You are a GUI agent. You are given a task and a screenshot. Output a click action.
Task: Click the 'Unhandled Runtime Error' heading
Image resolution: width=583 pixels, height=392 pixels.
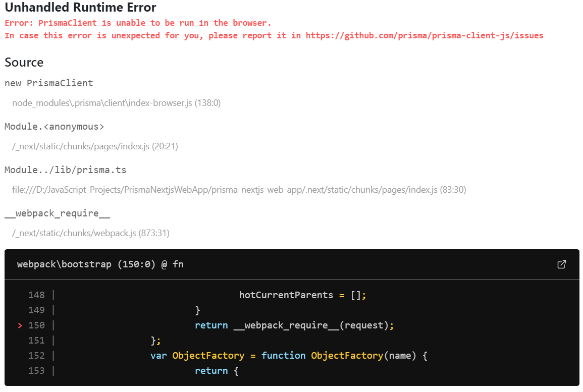point(80,8)
